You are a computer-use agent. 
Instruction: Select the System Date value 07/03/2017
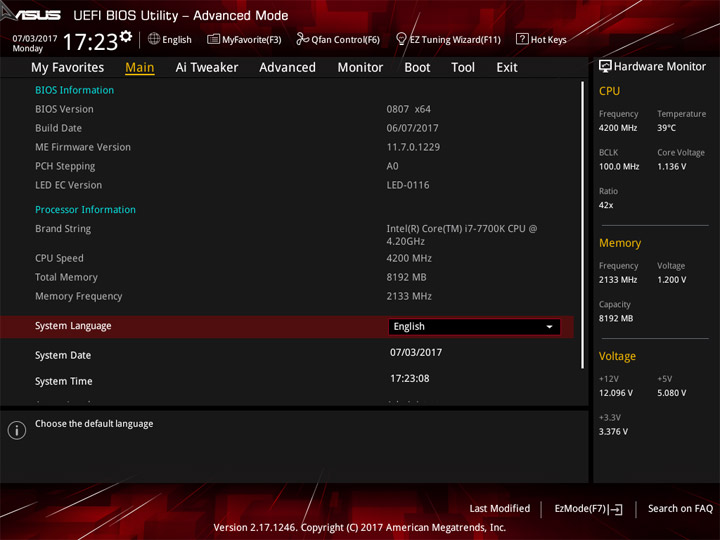tap(416, 352)
